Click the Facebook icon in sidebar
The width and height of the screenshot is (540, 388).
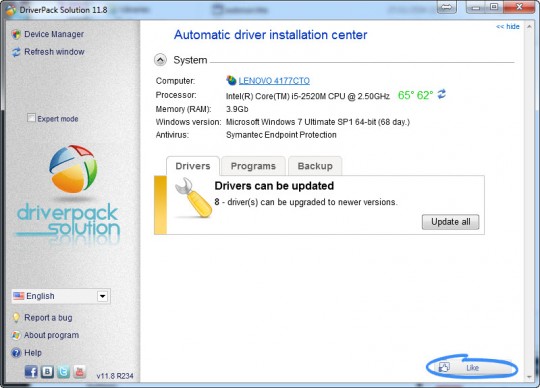pos(31,371)
